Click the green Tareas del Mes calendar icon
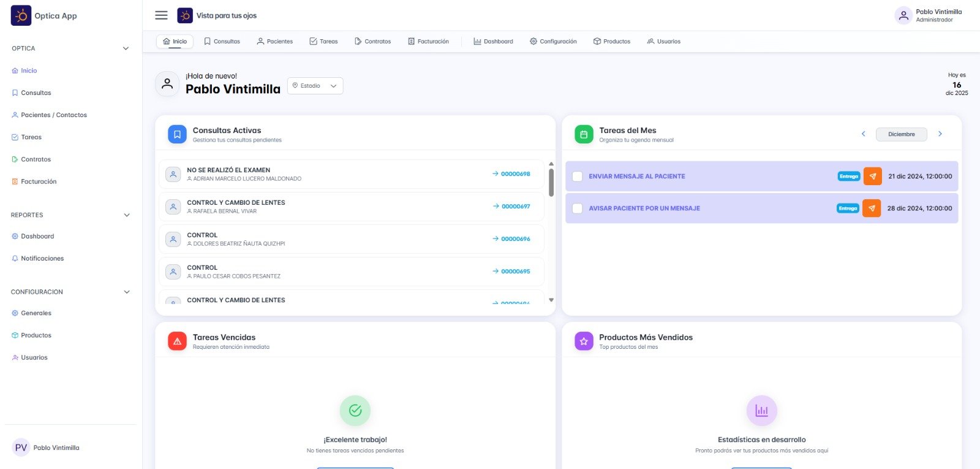Image resolution: width=980 pixels, height=469 pixels. pos(584,134)
